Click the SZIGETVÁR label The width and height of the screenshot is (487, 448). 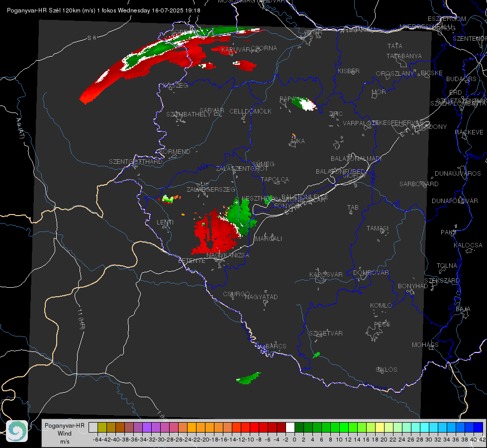[x=326, y=334]
